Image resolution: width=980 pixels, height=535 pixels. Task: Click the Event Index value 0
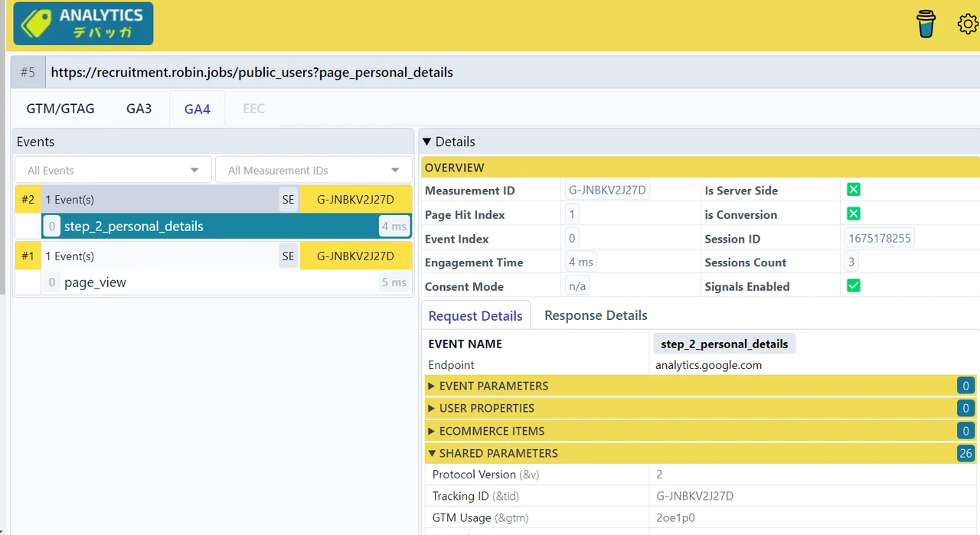click(572, 238)
